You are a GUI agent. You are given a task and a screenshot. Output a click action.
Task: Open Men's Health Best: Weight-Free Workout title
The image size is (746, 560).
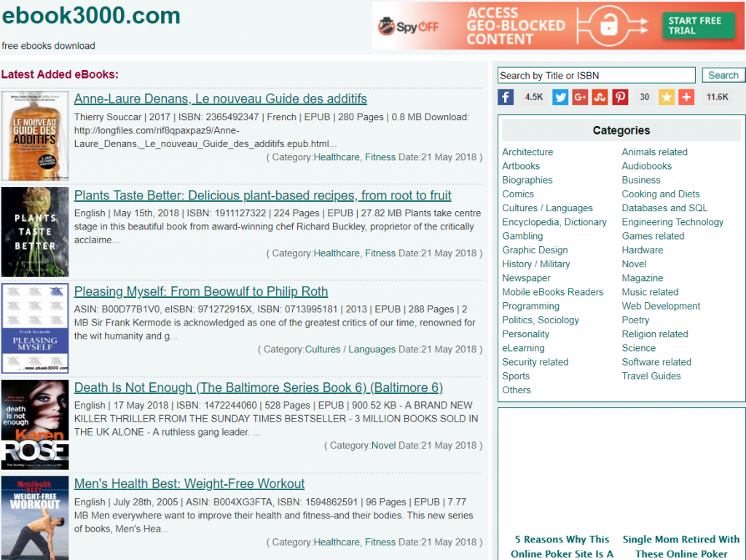[189, 484]
